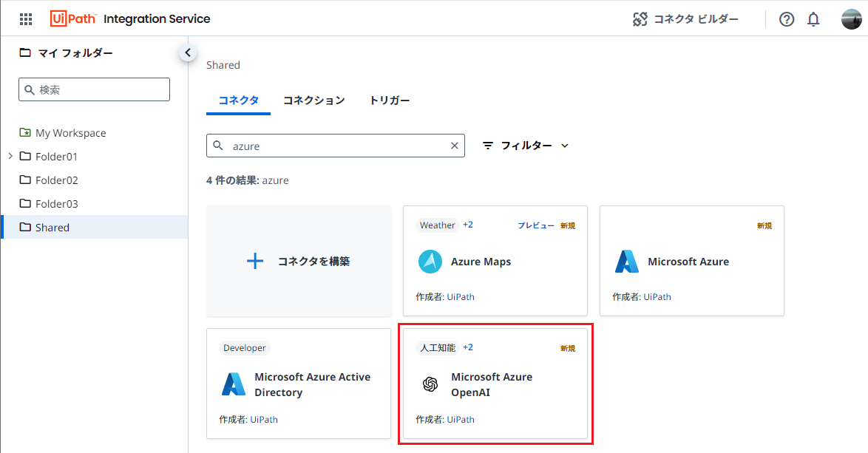The width and height of the screenshot is (868, 453).
Task: Open the user profile avatar
Action: (x=852, y=18)
